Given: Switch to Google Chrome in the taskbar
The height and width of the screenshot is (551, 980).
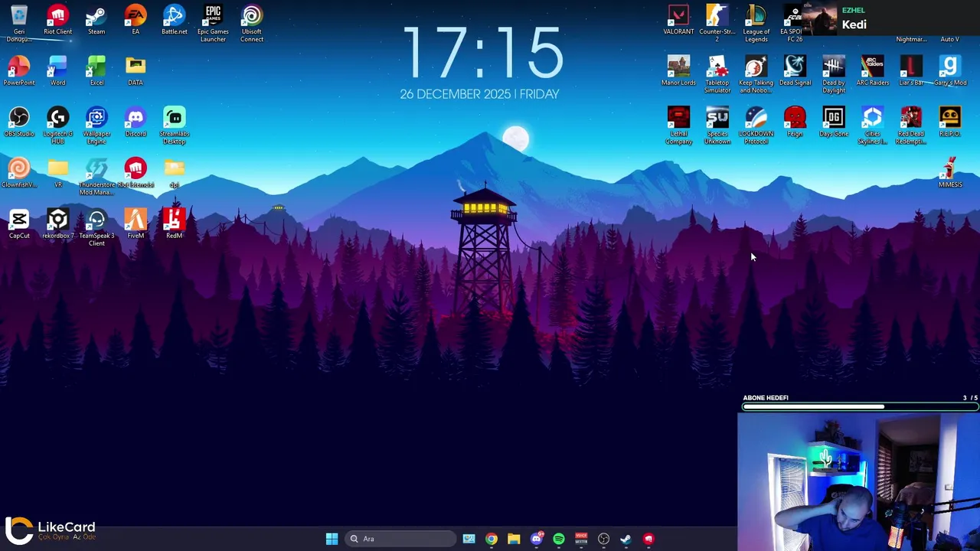Looking at the screenshot, I should [492, 539].
